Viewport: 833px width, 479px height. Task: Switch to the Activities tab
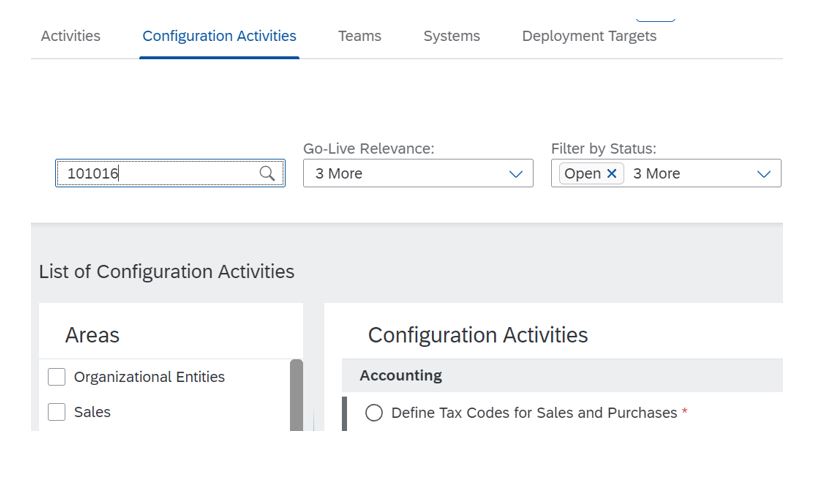coord(71,36)
